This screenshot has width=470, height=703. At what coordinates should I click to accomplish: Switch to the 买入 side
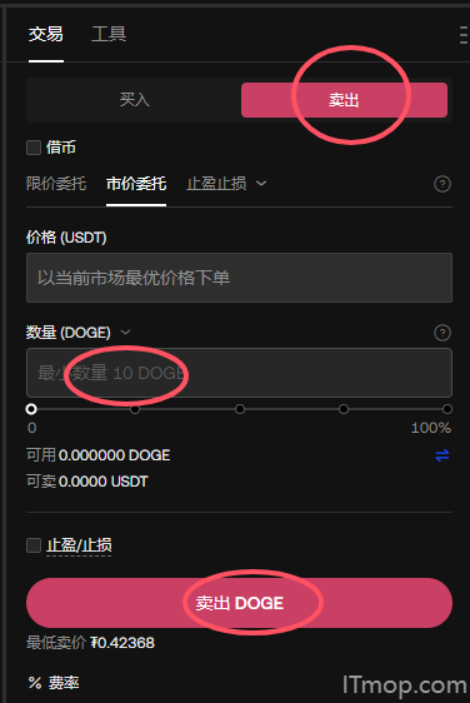point(134,100)
